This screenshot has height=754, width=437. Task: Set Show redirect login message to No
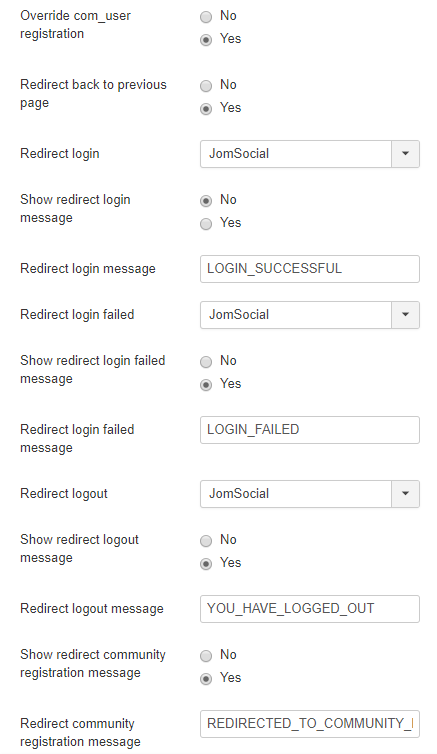(206, 201)
